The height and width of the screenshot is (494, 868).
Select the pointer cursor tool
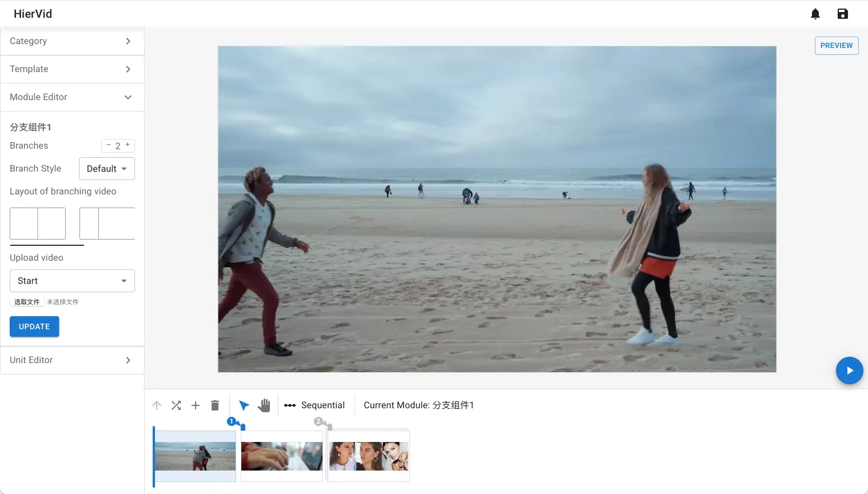pos(244,405)
